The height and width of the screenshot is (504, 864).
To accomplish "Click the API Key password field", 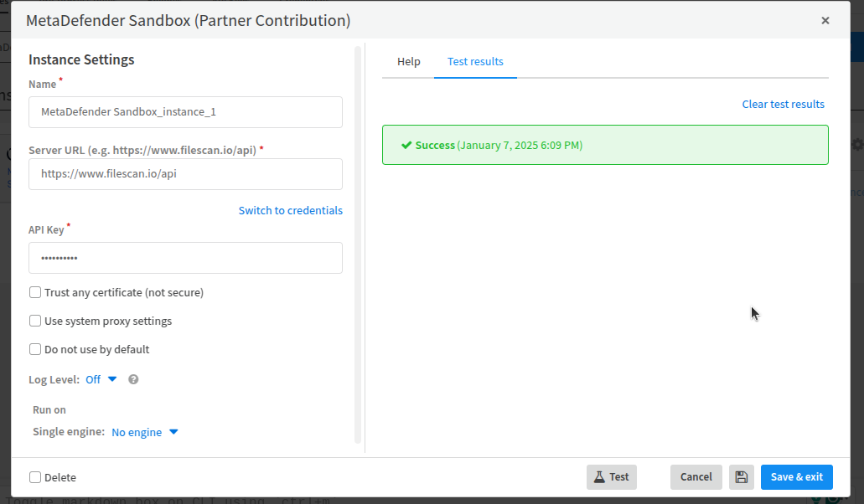I will coord(186,258).
